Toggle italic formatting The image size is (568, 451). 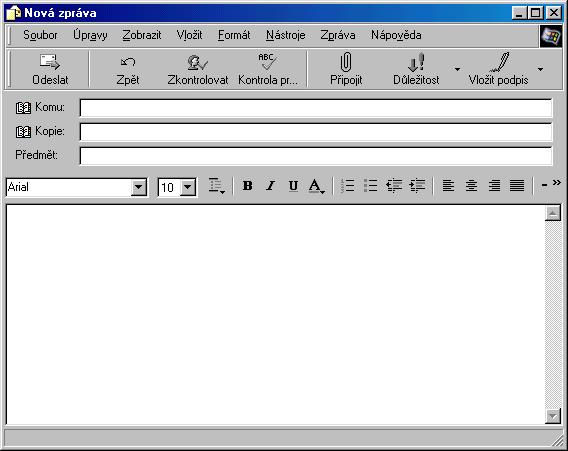point(270,186)
